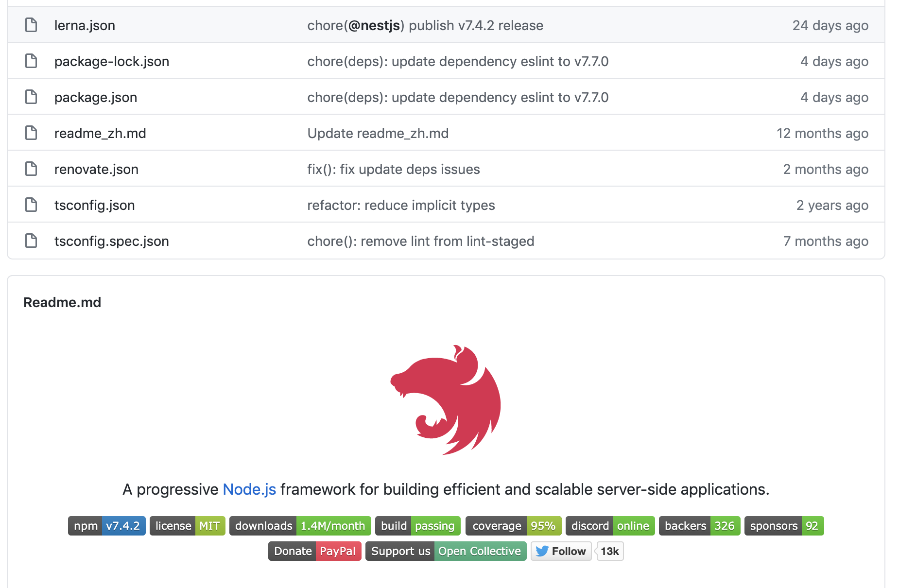Click the npm v7.4.2 badge

[x=107, y=526]
